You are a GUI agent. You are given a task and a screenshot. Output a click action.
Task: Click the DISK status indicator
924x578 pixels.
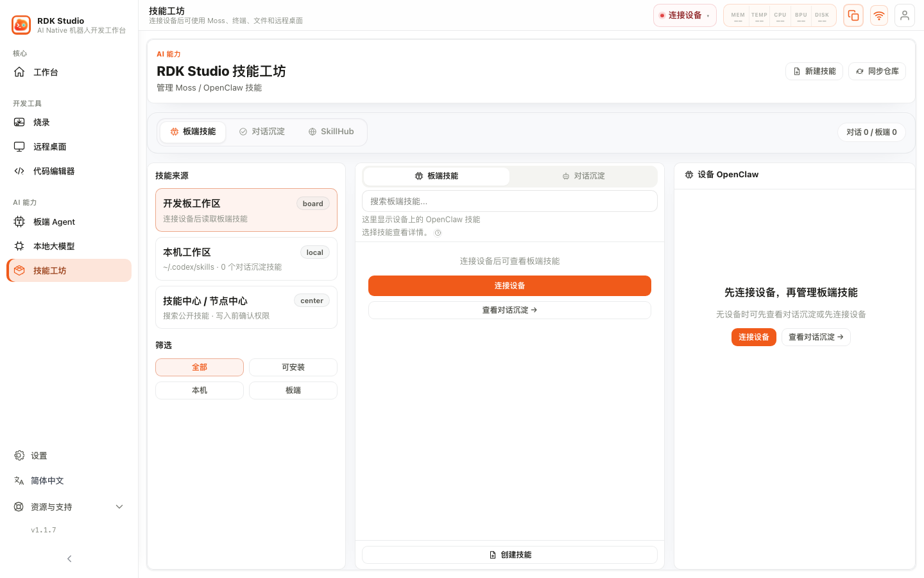pos(822,16)
